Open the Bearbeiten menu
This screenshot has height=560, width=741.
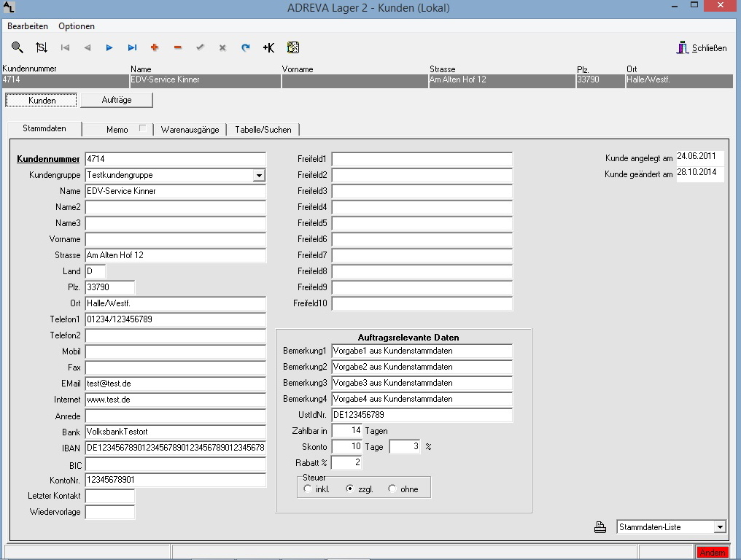(x=28, y=26)
